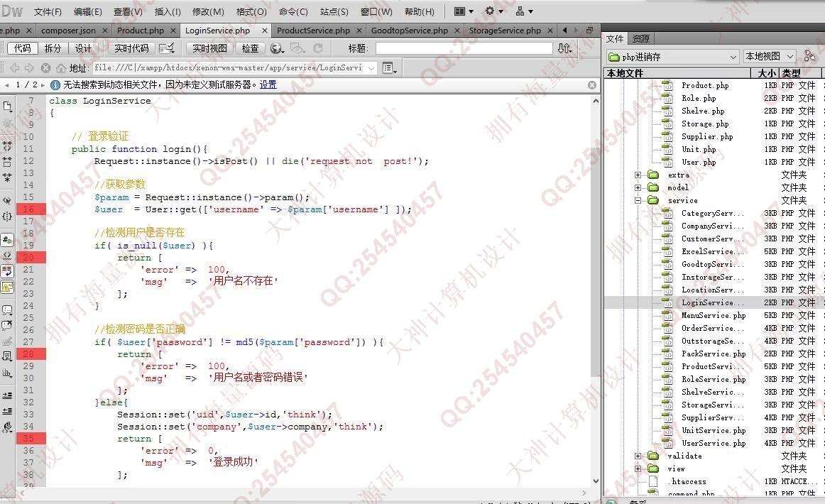
Task: Open the site management dropdown in menu bar
Action: (524, 11)
